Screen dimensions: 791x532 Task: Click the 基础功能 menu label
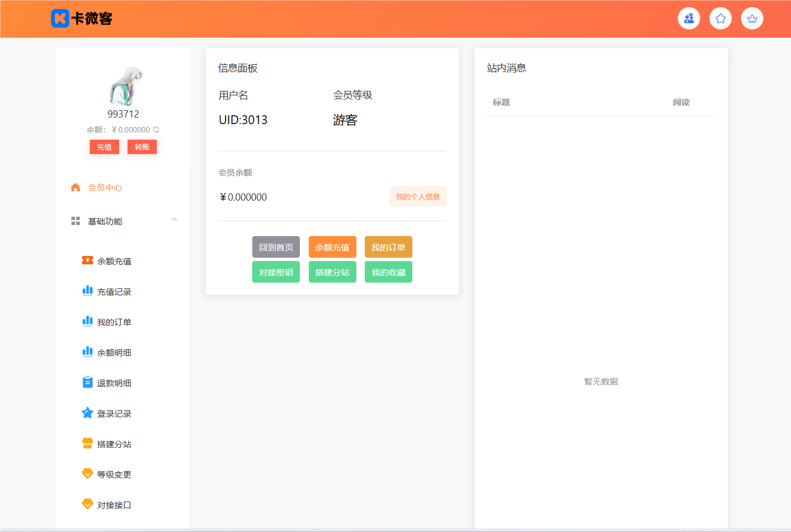[105, 221]
